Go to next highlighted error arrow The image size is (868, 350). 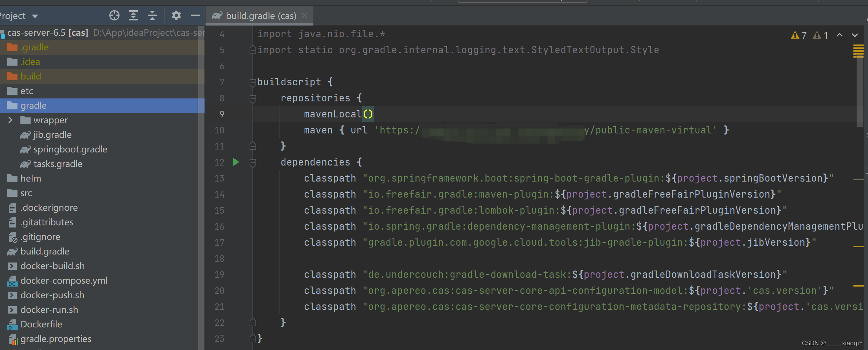[855, 35]
